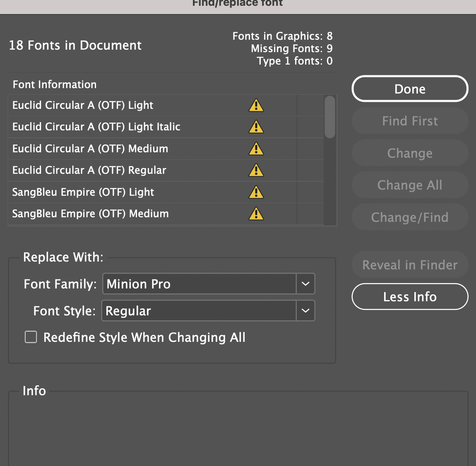This screenshot has height=466, width=476.
Task: Open the Font Style dropdown showing Regular
Action: 199,310
